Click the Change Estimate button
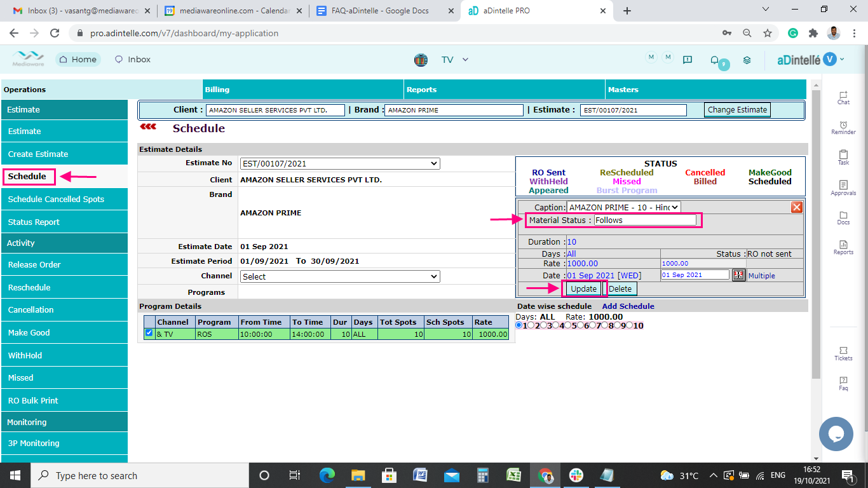 tap(737, 110)
